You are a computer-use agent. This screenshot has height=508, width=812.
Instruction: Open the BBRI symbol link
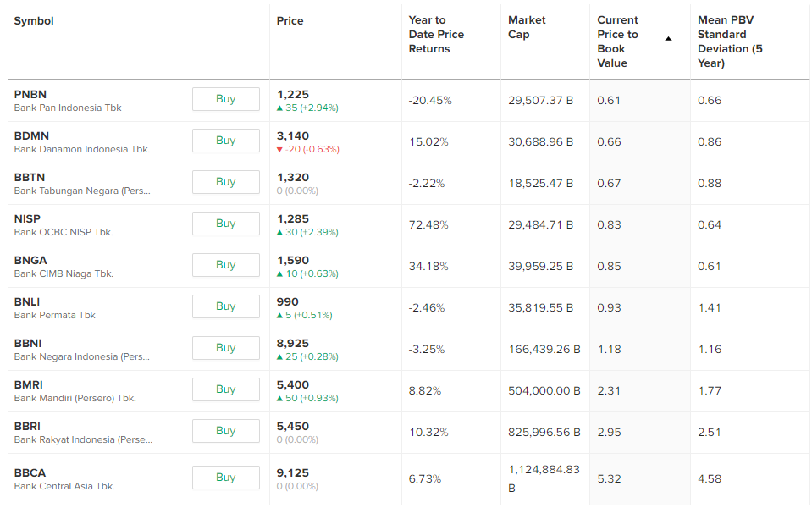[x=27, y=426]
